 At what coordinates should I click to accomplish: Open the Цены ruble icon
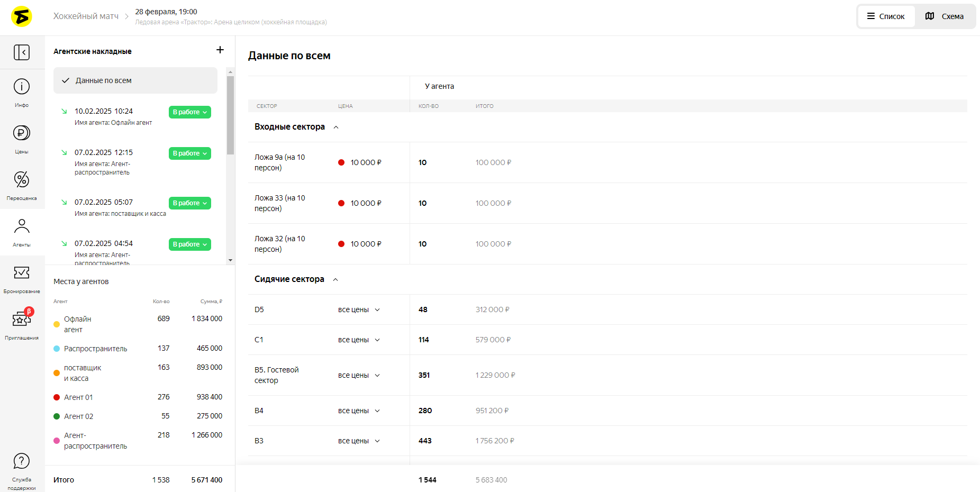pos(22,133)
